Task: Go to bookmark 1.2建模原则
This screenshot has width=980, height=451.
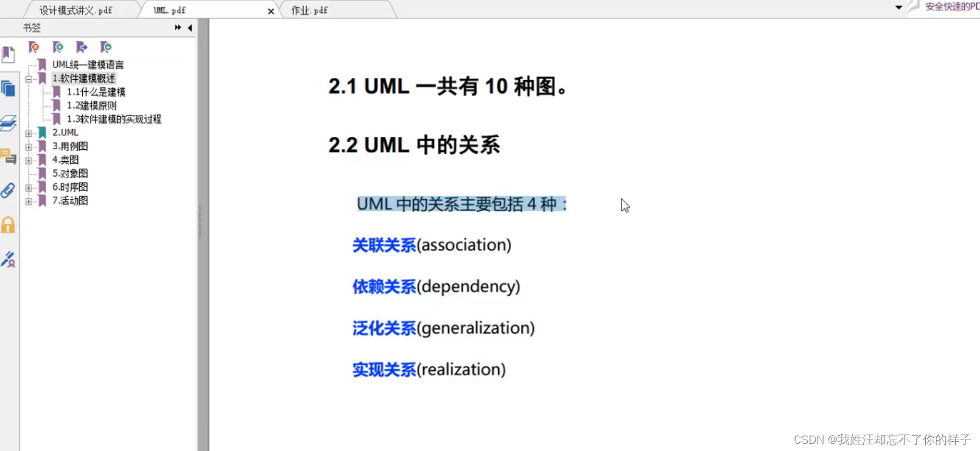Action: [91, 105]
